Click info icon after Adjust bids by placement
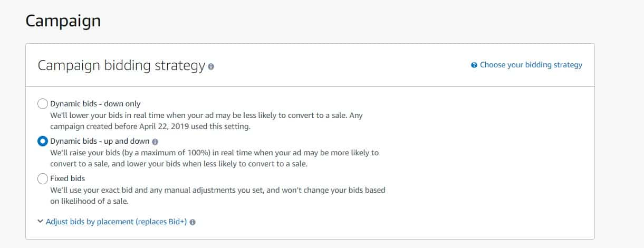This screenshot has width=644, height=248. point(193,222)
